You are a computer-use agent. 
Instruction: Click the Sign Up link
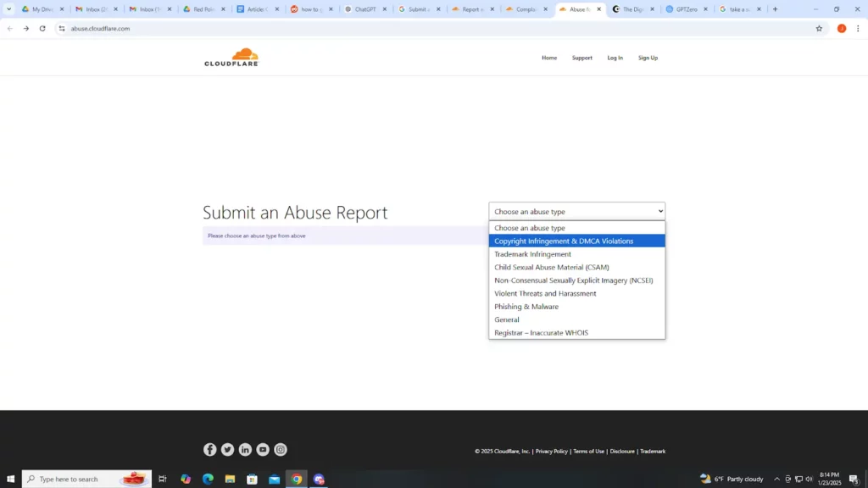648,58
